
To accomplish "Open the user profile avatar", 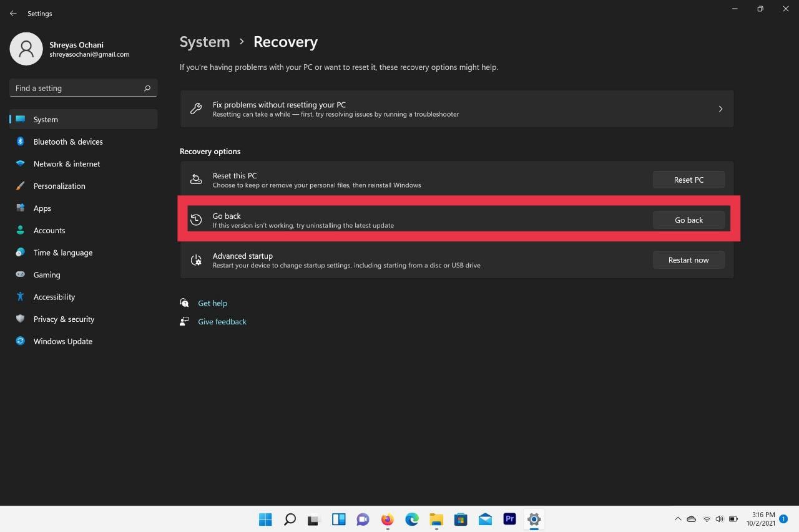I will (x=26, y=49).
